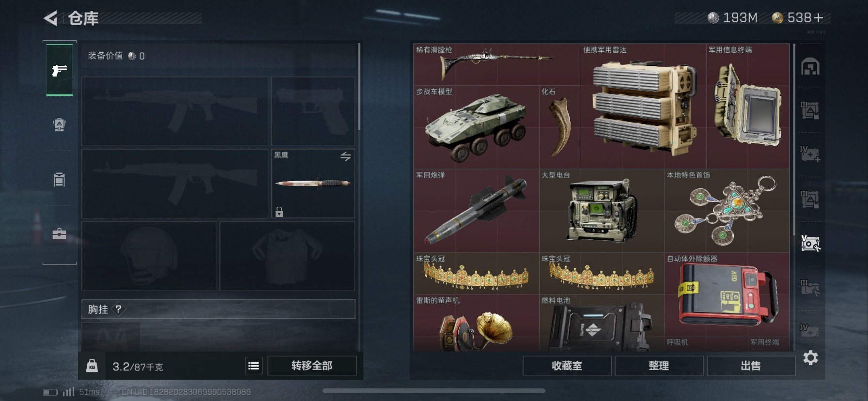Open the briefcase safe-box tab in sidebar
868x401 pixels.
(59, 234)
